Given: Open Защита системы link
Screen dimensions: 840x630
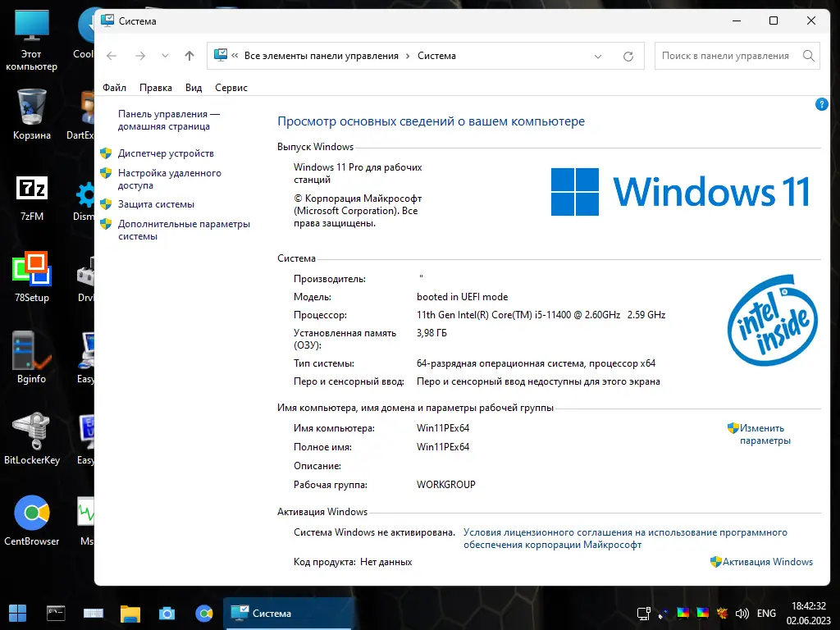Looking at the screenshot, I should 156,204.
